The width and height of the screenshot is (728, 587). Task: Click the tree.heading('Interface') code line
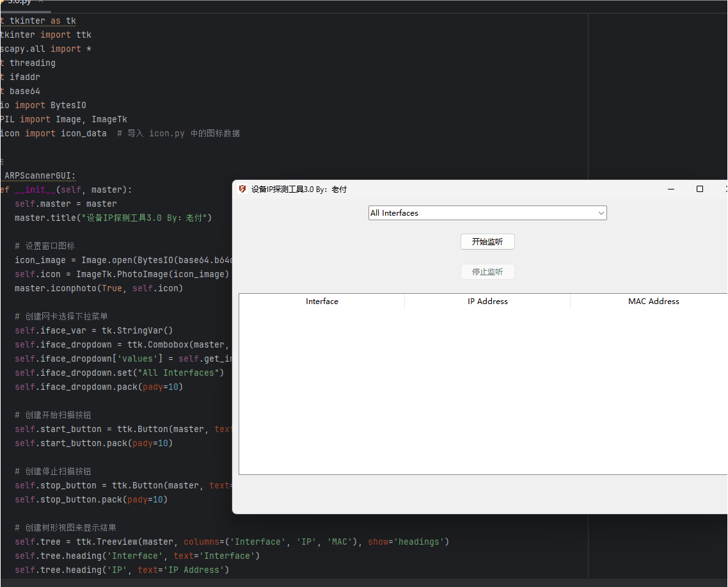[137, 556]
